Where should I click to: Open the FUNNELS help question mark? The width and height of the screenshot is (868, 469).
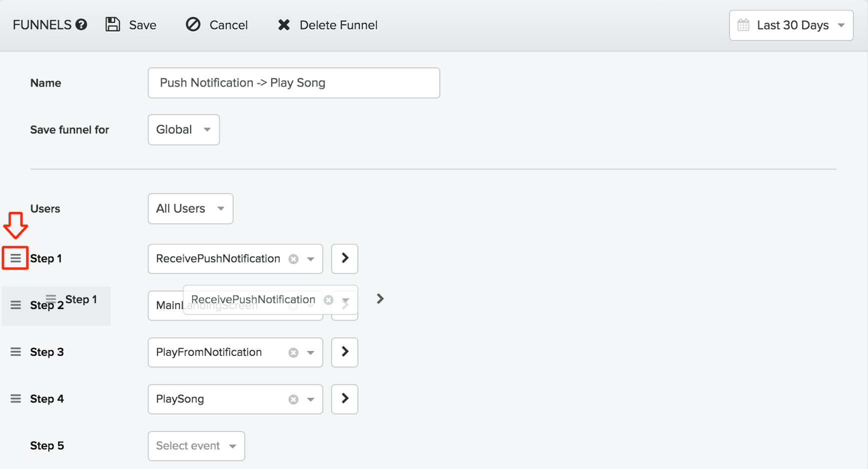pos(82,24)
